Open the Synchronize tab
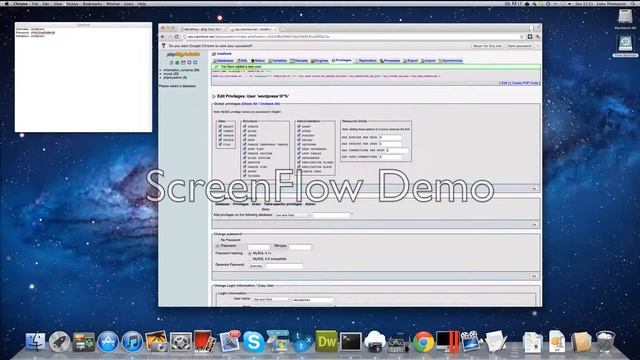 pyautogui.click(x=451, y=61)
